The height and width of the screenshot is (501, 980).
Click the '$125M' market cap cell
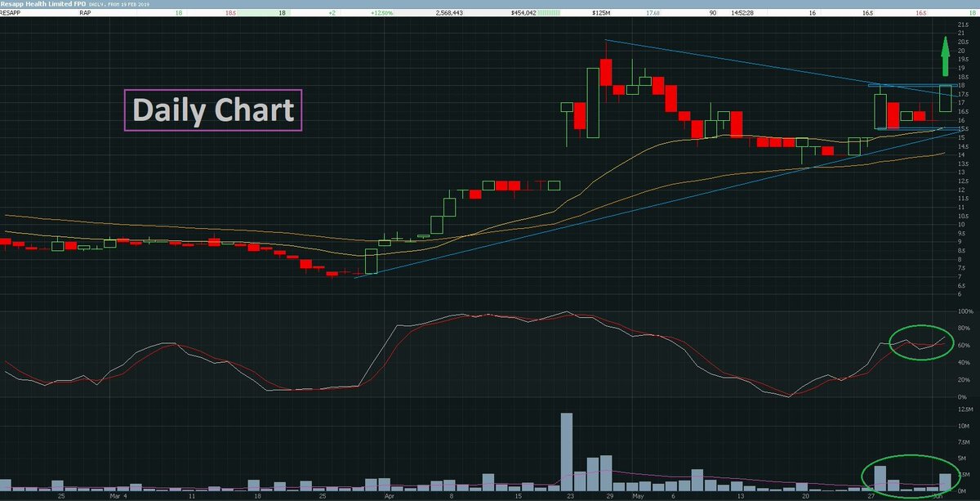tap(601, 13)
